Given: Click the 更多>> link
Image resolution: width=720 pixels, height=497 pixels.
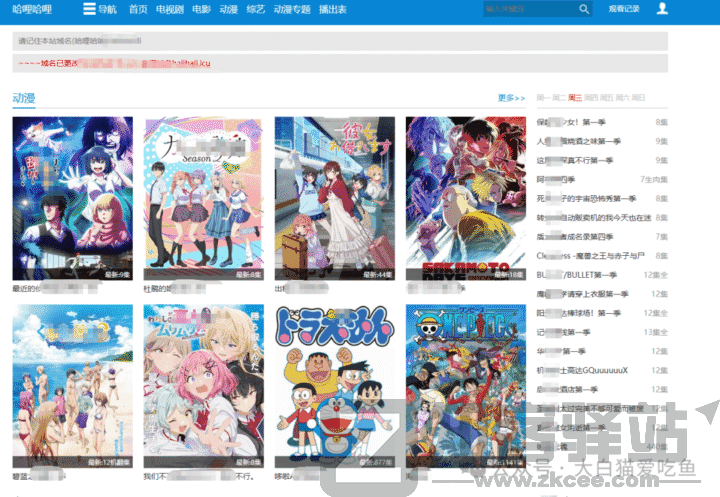Looking at the screenshot, I should 511,98.
